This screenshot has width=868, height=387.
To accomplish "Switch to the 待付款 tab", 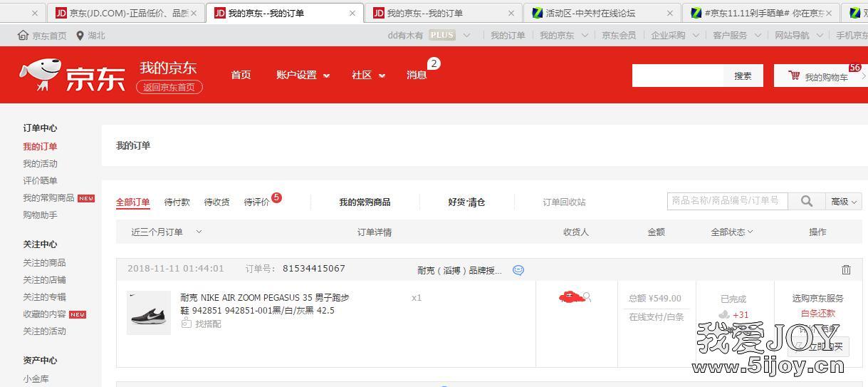I will 177,202.
